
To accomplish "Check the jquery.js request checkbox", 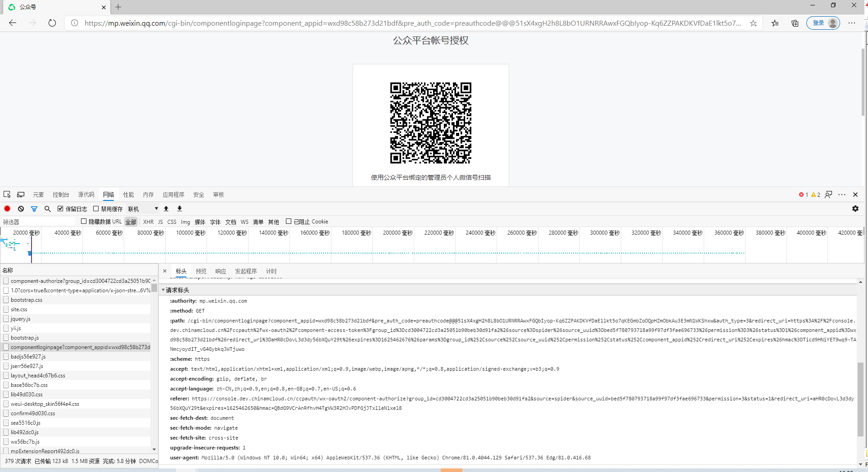I will click(x=6, y=318).
